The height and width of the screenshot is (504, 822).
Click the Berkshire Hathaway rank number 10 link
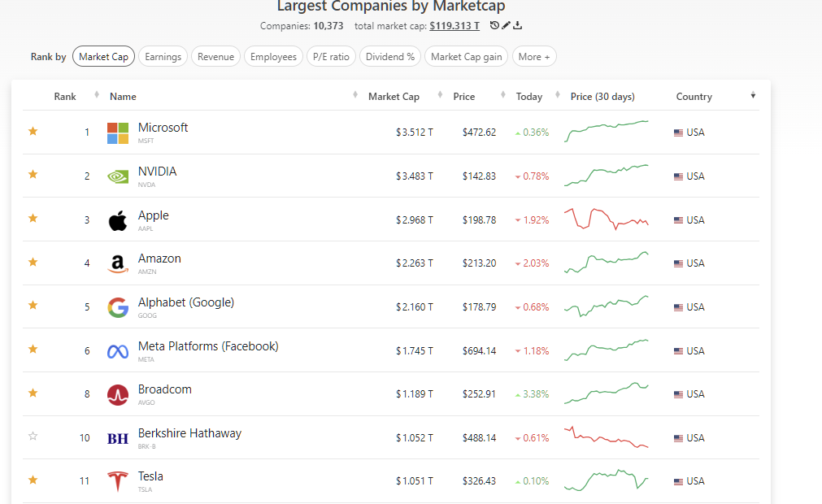(x=85, y=437)
